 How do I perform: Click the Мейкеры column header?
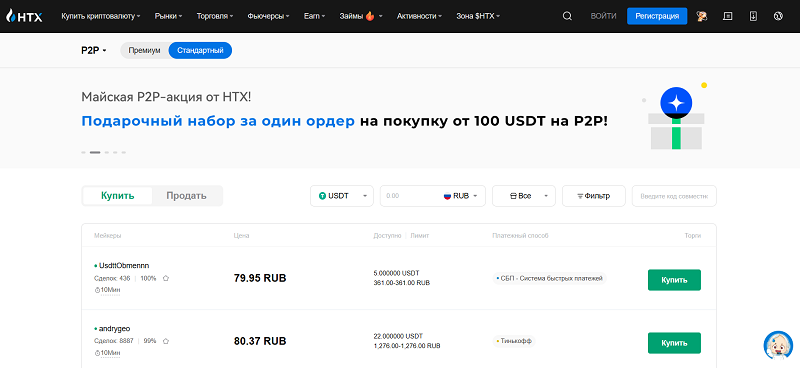[x=108, y=236]
